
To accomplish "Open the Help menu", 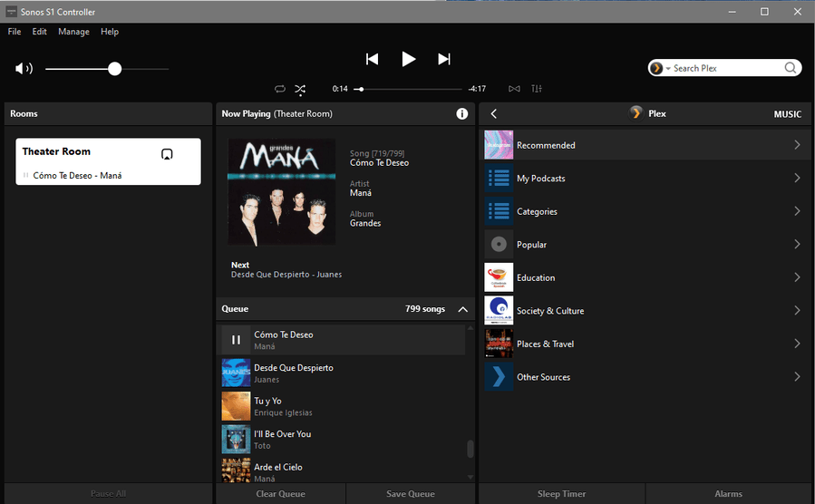I will pos(110,32).
